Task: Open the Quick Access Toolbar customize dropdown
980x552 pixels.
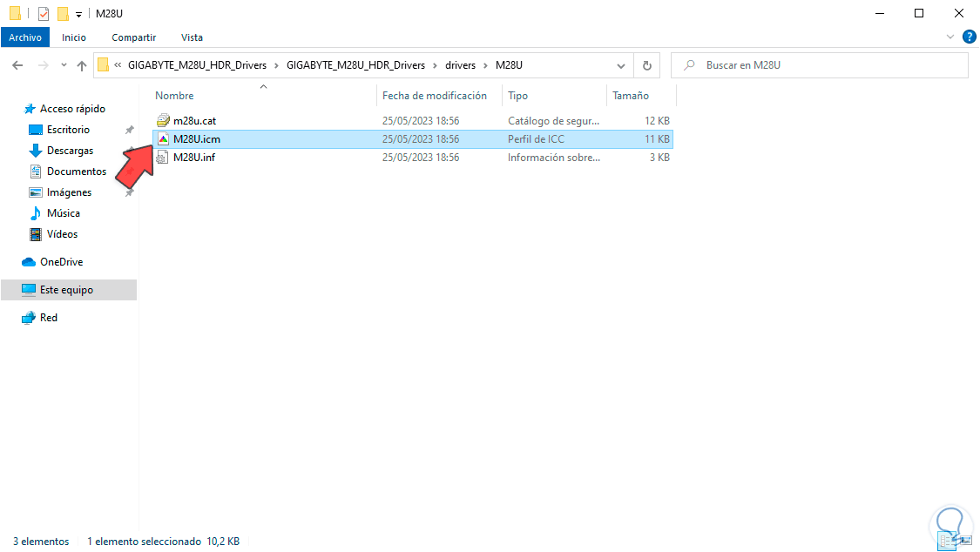Action: pos(78,14)
